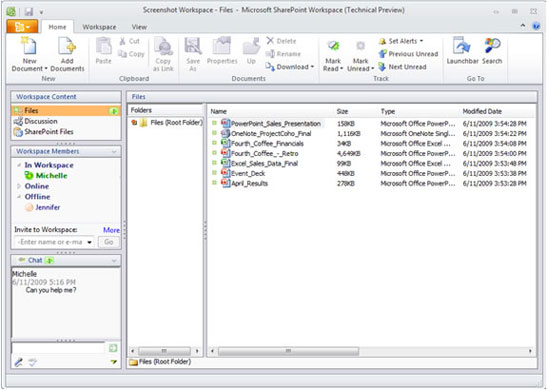The height and width of the screenshot is (390, 547).
Task: Collapse the Chat panel chevron
Action: tap(114, 261)
